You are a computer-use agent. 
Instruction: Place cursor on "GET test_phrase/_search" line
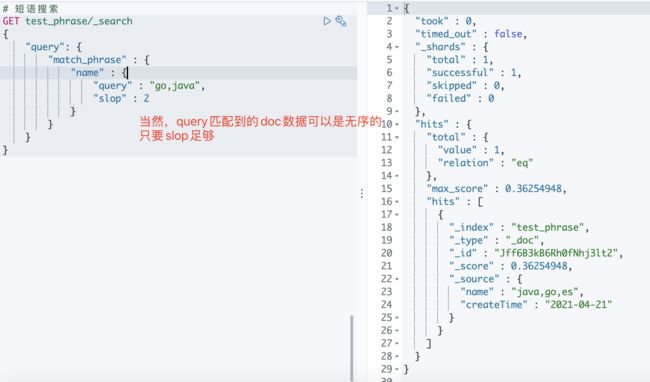[68, 21]
